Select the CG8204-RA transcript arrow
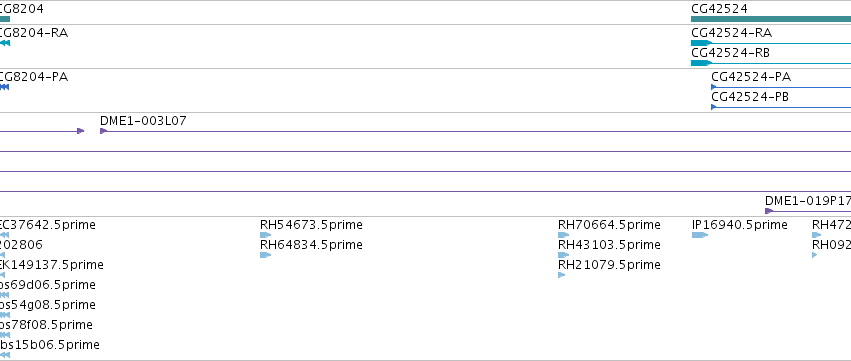851x361 pixels. 5,43
